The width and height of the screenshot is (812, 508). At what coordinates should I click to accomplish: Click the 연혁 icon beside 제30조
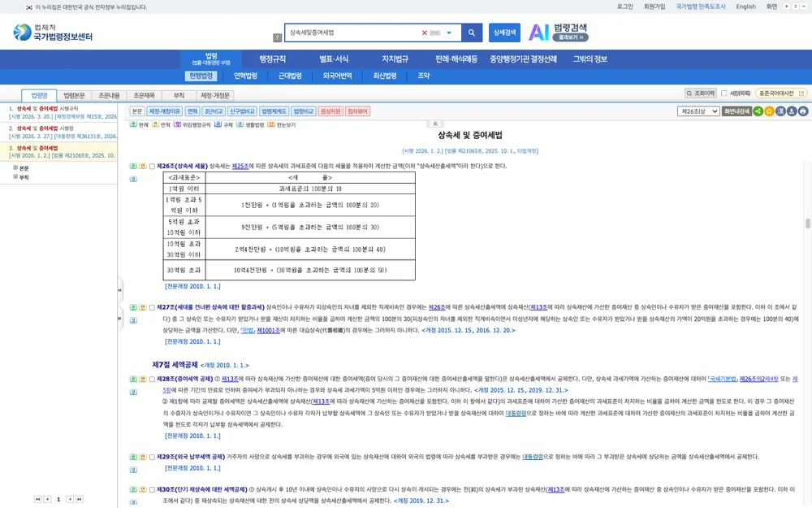[142, 489]
